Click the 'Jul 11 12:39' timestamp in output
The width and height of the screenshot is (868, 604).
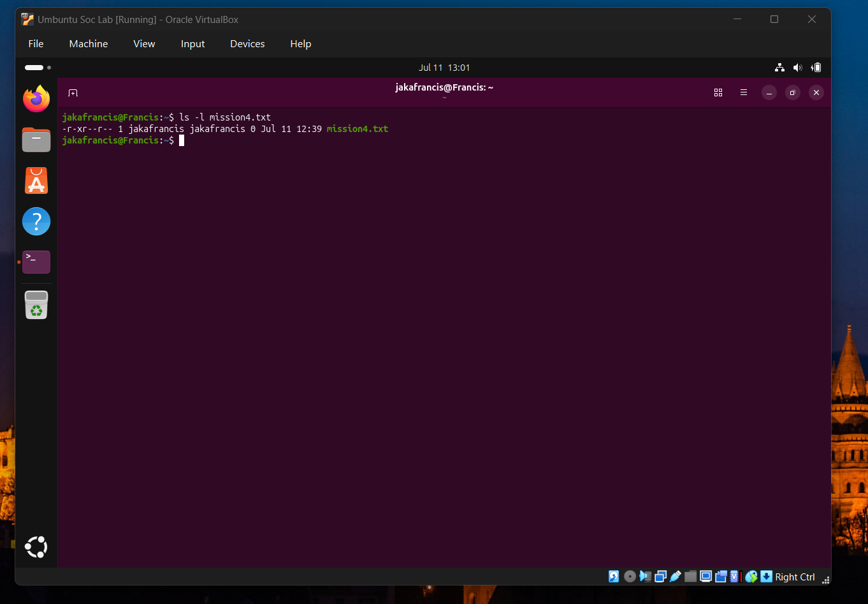[291, 129]
